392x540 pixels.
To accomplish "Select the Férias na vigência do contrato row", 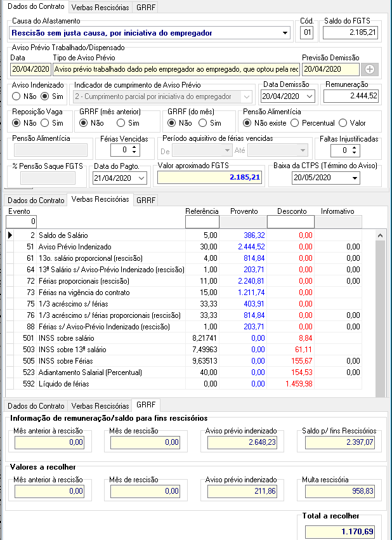I will click(184, 293).
